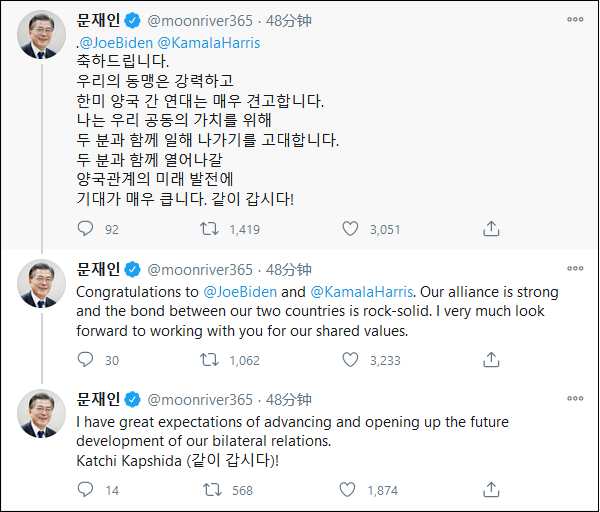Viewport: 600px width, 512px height.
Task: Click the first tweet's profile avatar
Action: (x=41, y=37)
